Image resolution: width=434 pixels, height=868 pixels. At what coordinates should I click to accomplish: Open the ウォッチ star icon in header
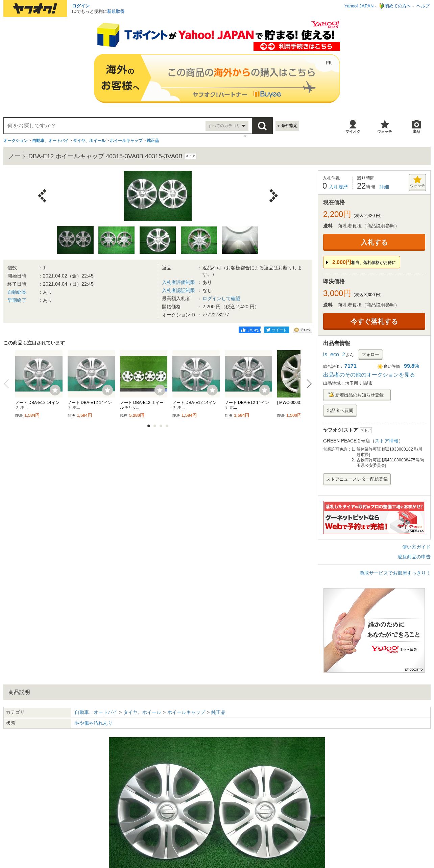click(x=385, y=127)
